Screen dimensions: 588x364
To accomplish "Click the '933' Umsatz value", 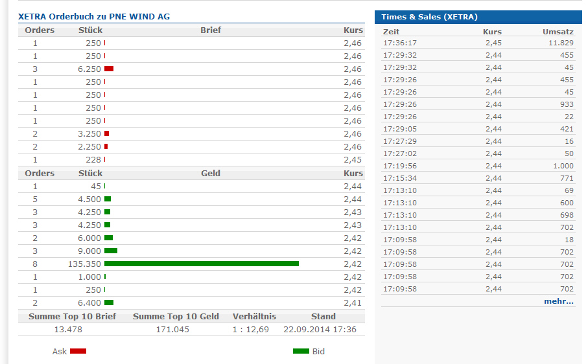I will click(567, 104).
